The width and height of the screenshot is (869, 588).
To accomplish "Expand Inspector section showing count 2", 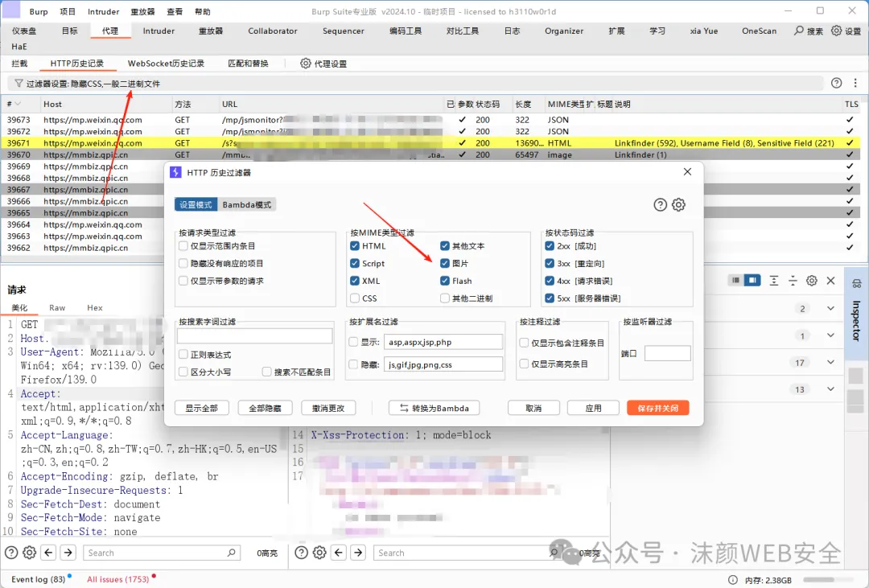I will pyautogui.click(x=830, y=308).
